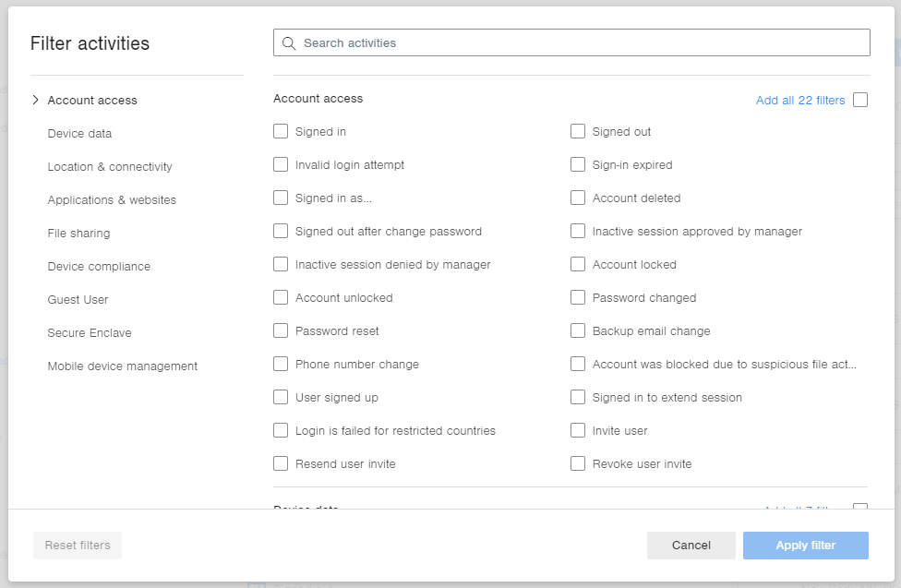Click the Apply filter button
This screenshot has width=901, height=588.
click(x=806, y=546)
